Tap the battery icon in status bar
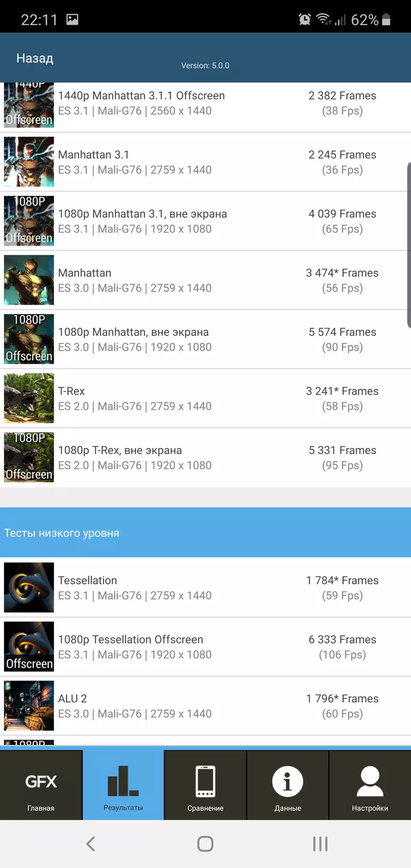Screen dimensions: 411x868 pyautogui.click(x=386, y=19)
